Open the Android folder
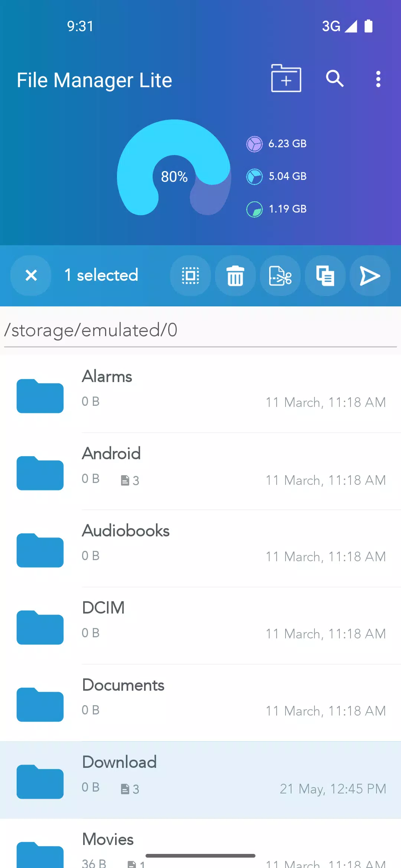The height and width of the screenshot is (868, 401). (x=200, y=471)
